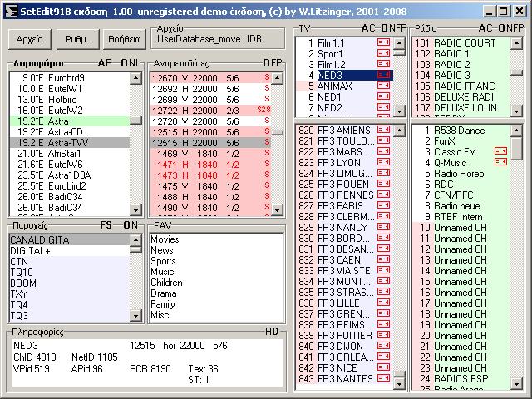
Task: Click down arrow of providers scrollbar
Action: pos(135,316)
